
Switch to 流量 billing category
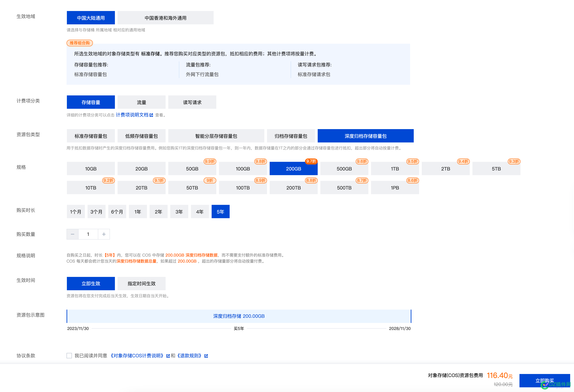(142, 102)
